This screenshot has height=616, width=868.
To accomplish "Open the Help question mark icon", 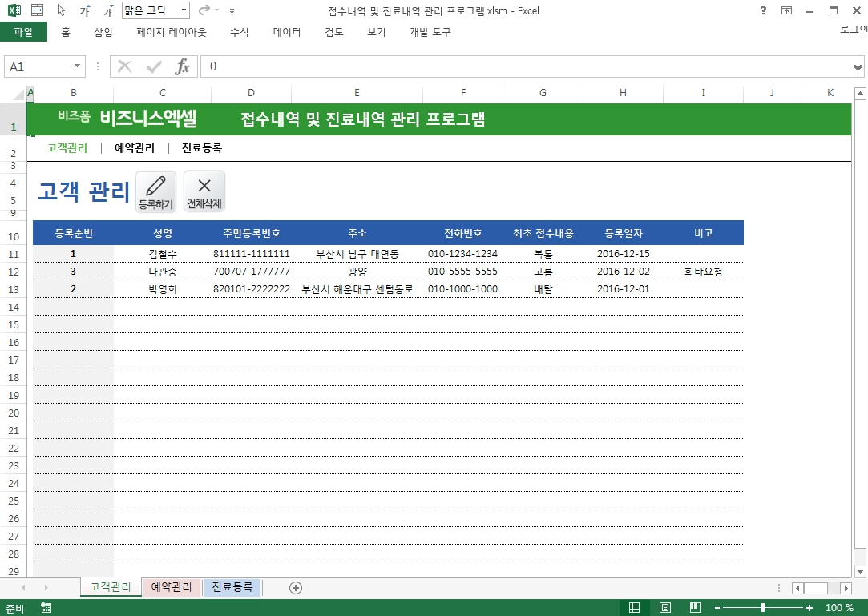I will (762, 11).
